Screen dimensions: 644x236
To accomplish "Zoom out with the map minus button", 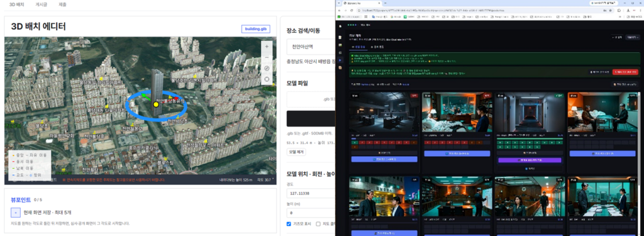I will [267, 57].
